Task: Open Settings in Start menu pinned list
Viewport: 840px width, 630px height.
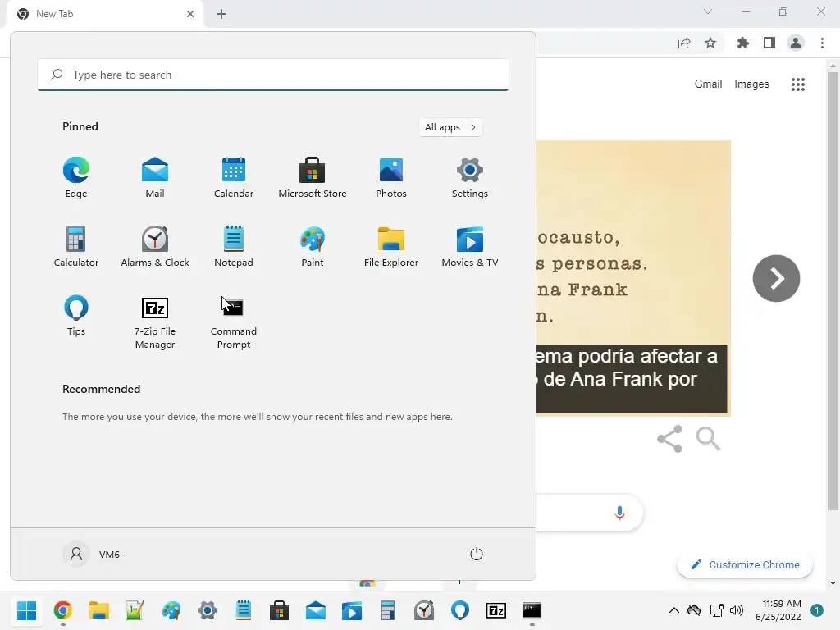Action: (x=470, y=178)
